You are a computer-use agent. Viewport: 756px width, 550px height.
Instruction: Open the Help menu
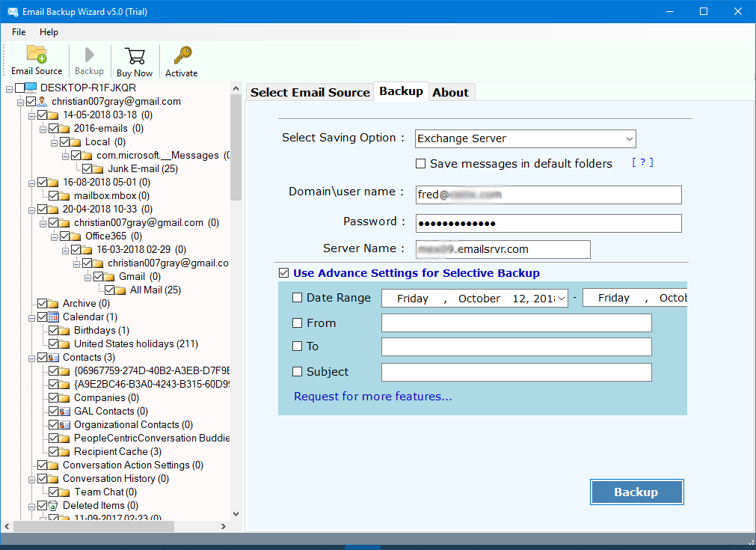pos(49,32)
